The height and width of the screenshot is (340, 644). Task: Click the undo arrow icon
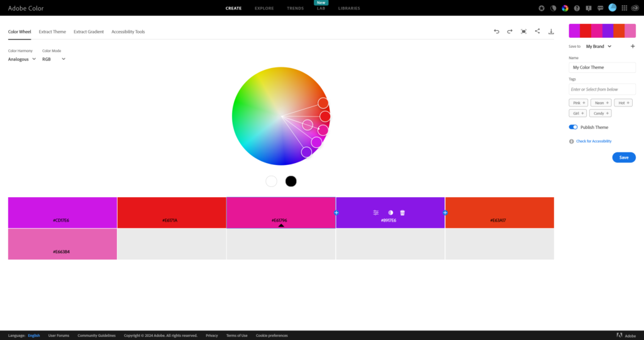496,31
